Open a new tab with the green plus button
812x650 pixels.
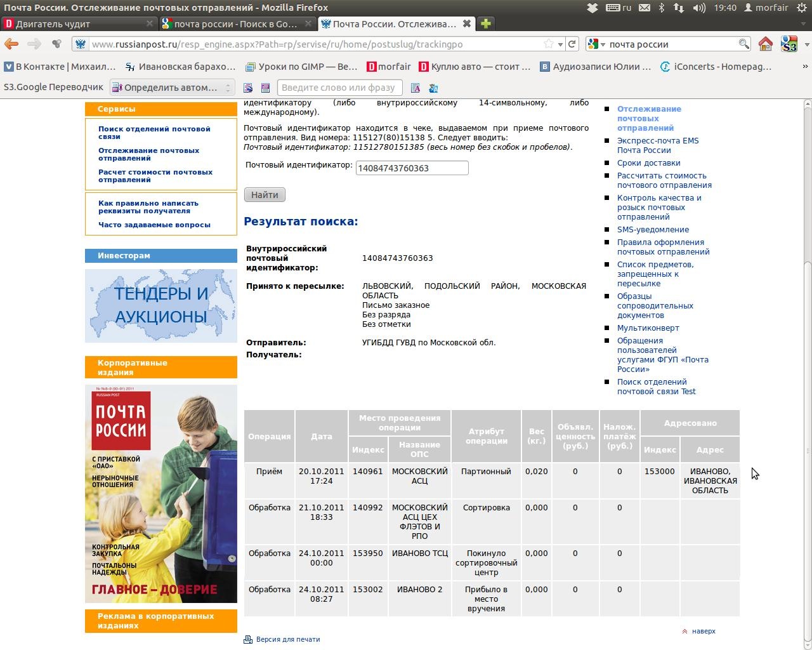tap(485, 23)
